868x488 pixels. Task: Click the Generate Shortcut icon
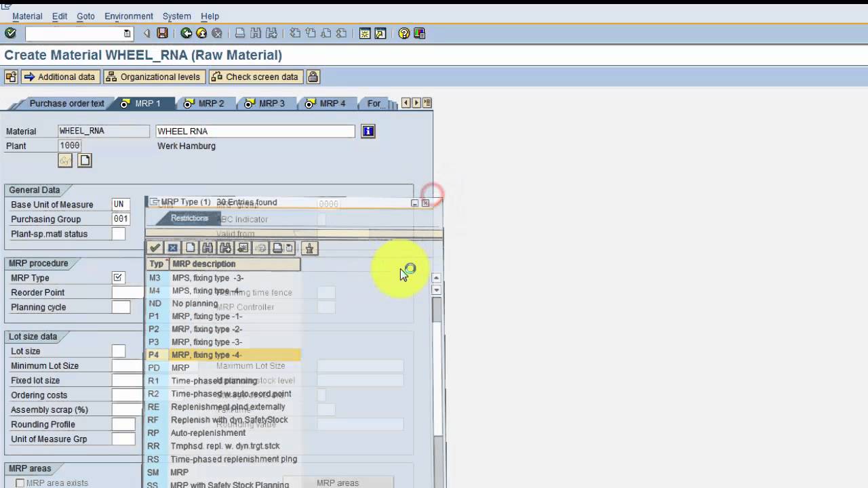tap(380, 33)
